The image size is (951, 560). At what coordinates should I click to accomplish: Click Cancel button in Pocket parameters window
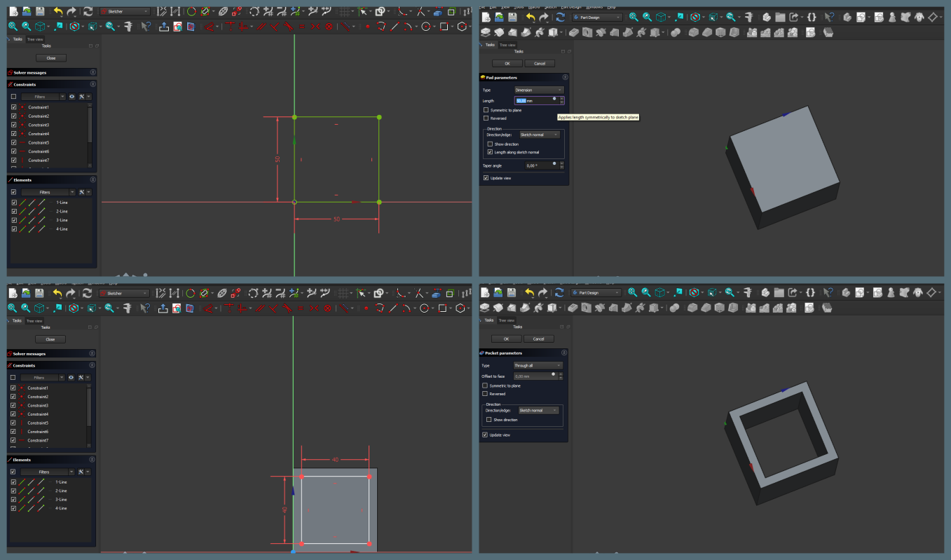(x=539, y=339)
